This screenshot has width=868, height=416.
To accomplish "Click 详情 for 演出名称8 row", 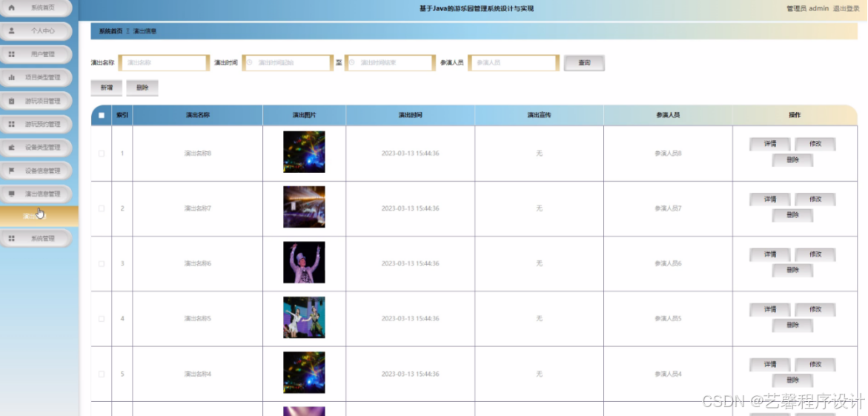I will (770, 144).
